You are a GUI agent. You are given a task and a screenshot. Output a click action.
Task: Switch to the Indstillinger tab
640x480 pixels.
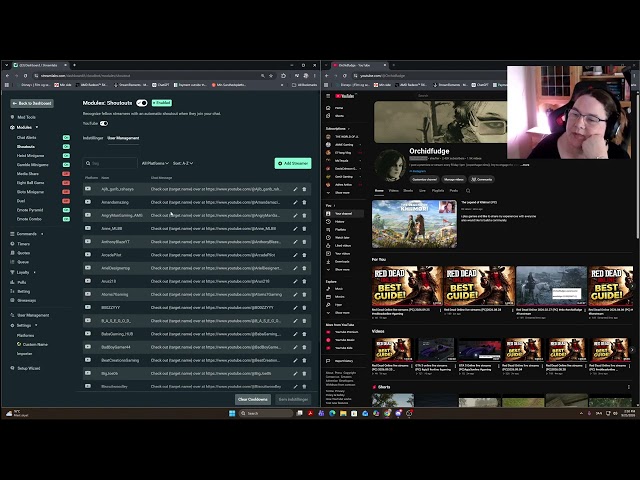pyautogui.click(x=93, y=138)
